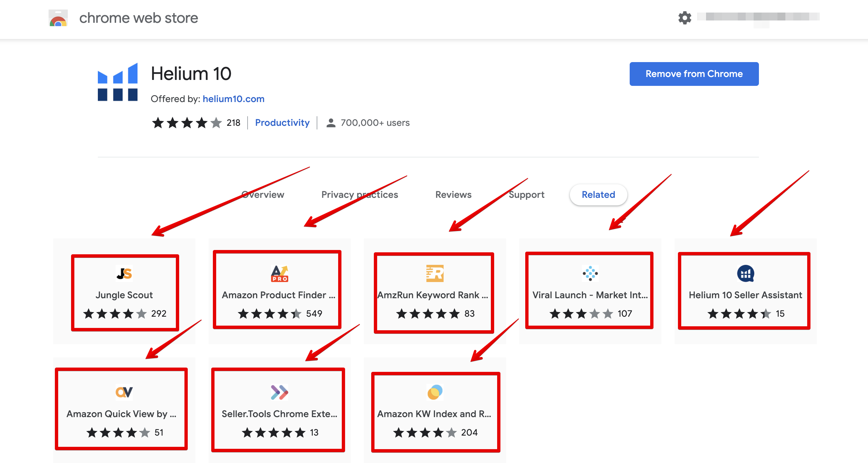Open the Jungle Scout JS icon
The width and height of the screenshot is (868, 463).
tap(124, 273)
